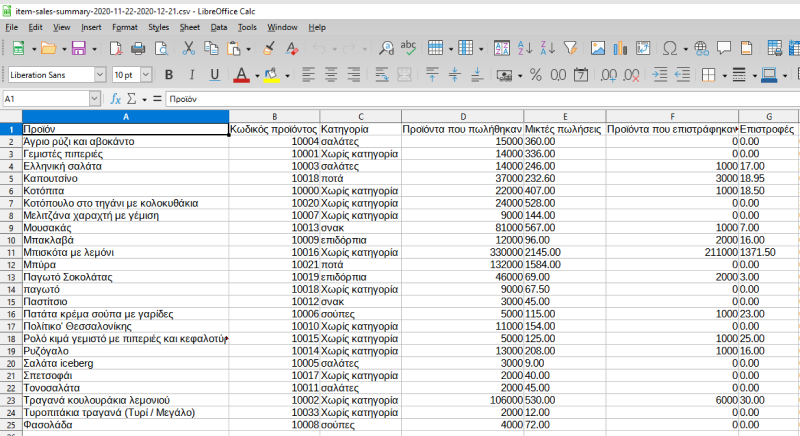Toggle italic formatting

(x=191, y=75)
